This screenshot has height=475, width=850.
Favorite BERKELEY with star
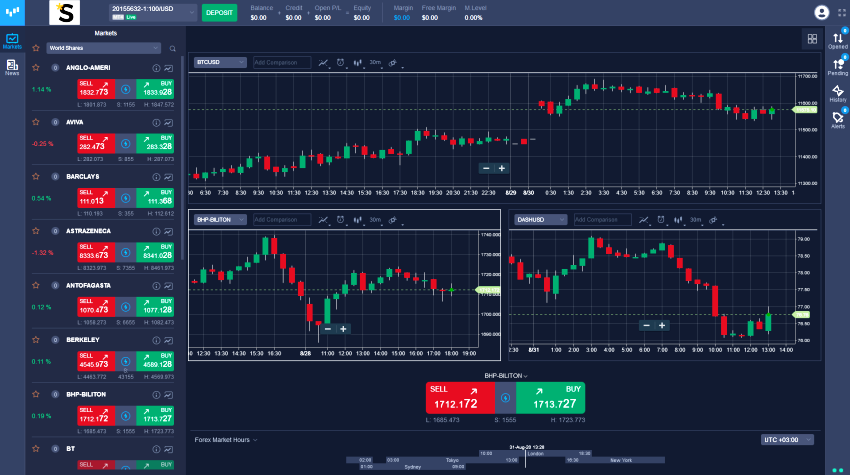coord(36,340)
